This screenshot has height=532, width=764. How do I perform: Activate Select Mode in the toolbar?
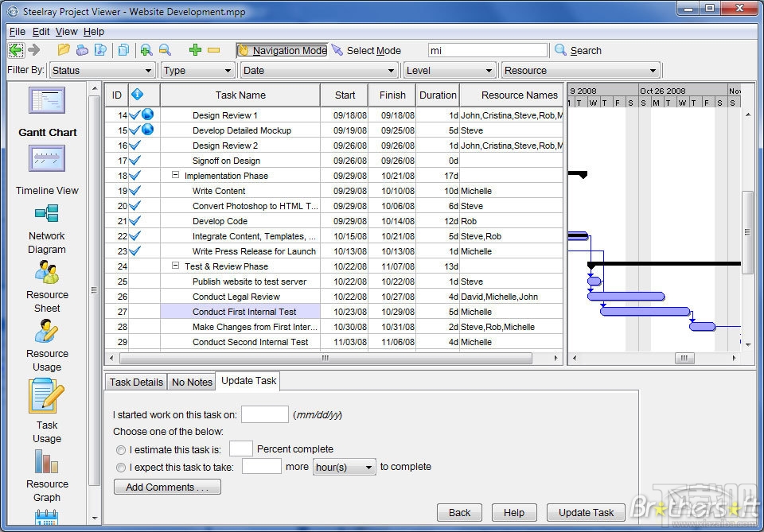(371, 49)
